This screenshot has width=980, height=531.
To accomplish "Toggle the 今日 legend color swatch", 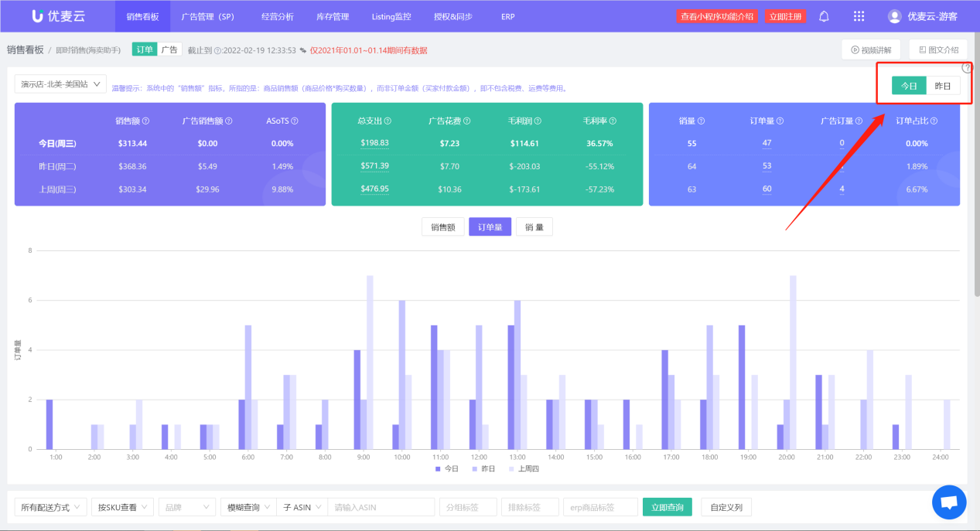I will click(438, 468).
